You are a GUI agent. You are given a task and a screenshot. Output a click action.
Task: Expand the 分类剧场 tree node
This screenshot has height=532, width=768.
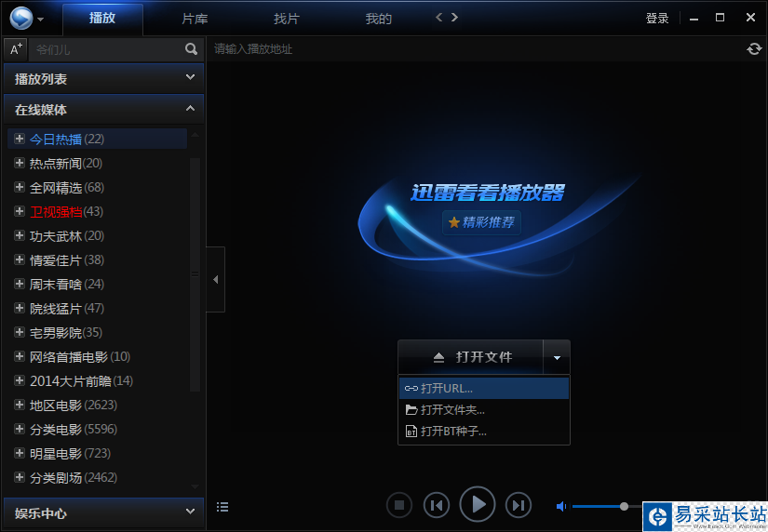pos(20,477)
